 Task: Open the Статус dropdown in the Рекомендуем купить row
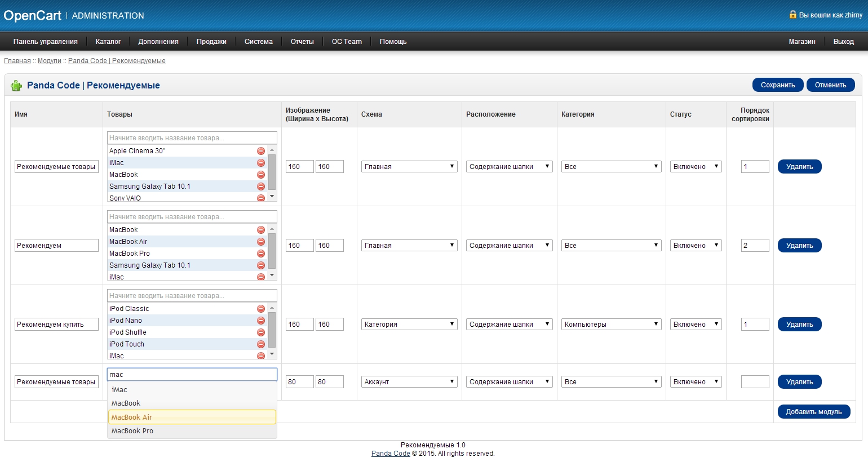point(696,325)
